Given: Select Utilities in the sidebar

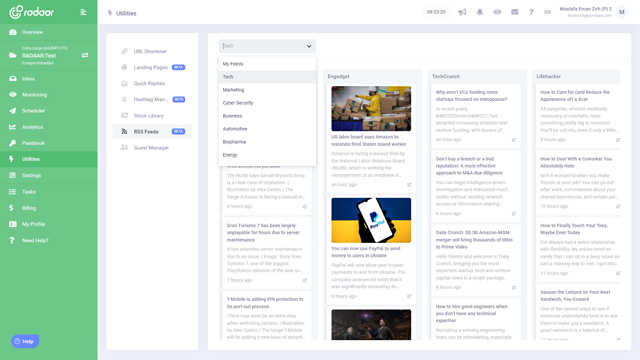Looking at the screenshot, I should coord(49,159).
